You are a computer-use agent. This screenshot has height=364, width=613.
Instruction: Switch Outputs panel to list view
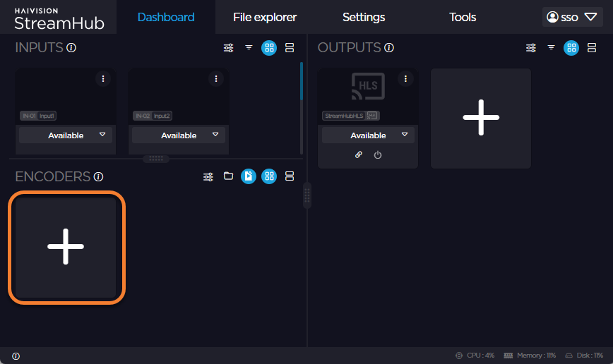tap(592, 48)
